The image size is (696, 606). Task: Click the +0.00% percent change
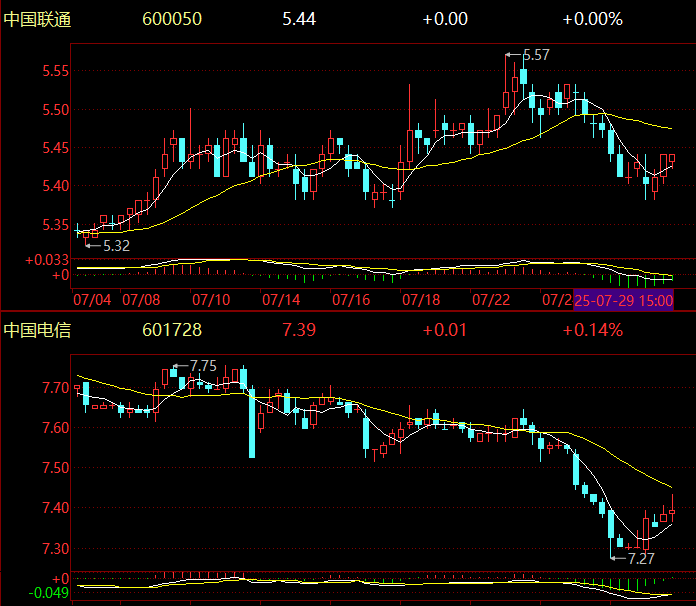click(x=593, y=19)
